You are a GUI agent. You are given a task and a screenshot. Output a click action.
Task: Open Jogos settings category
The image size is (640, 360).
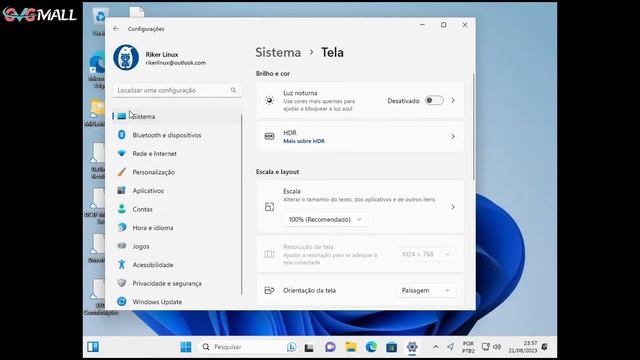click(177, 246)
